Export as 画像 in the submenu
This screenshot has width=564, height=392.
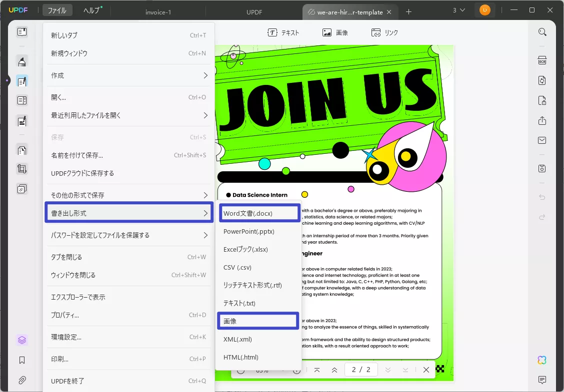[258, 321]
